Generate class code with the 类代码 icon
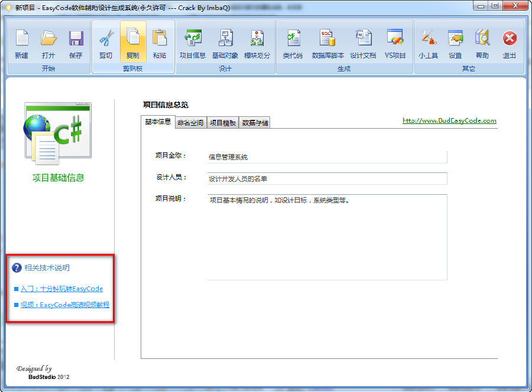Image resolution: width=532 pixels, height=392 pixels. click(x=293, y=44)
